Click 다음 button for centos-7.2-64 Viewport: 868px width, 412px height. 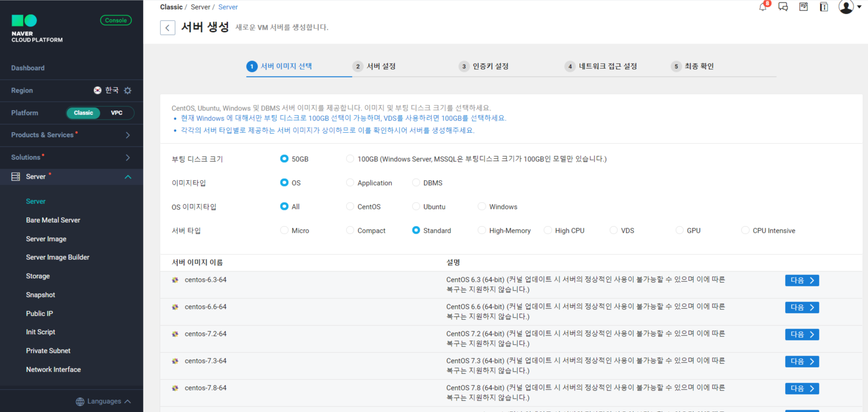[x=802, y=335]
